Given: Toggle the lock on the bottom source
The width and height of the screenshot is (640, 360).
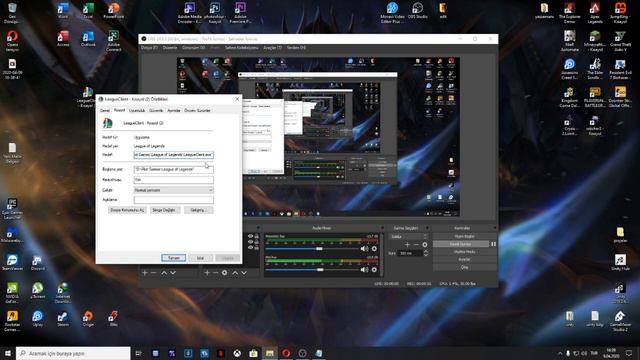Looking at the screenshot, I should [x=257, y=247].
